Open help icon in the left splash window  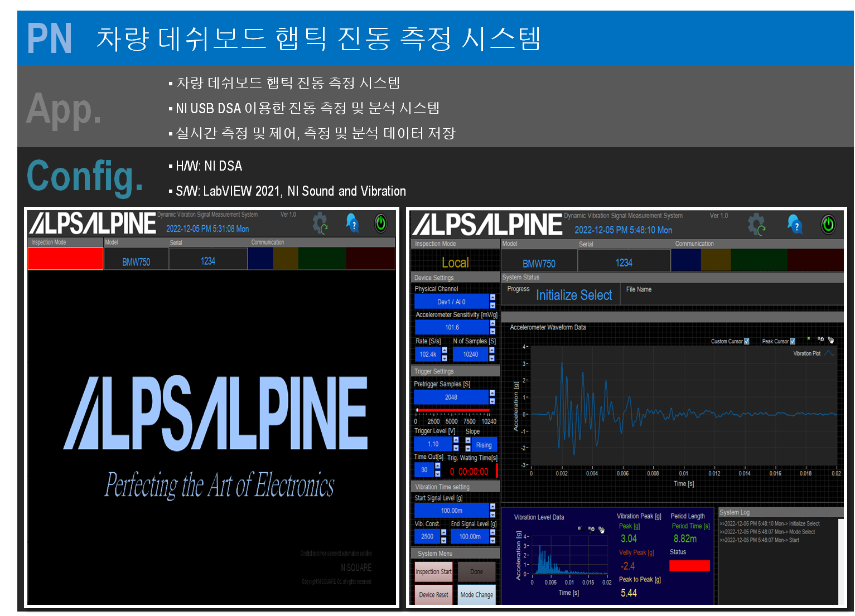point(352,222)
